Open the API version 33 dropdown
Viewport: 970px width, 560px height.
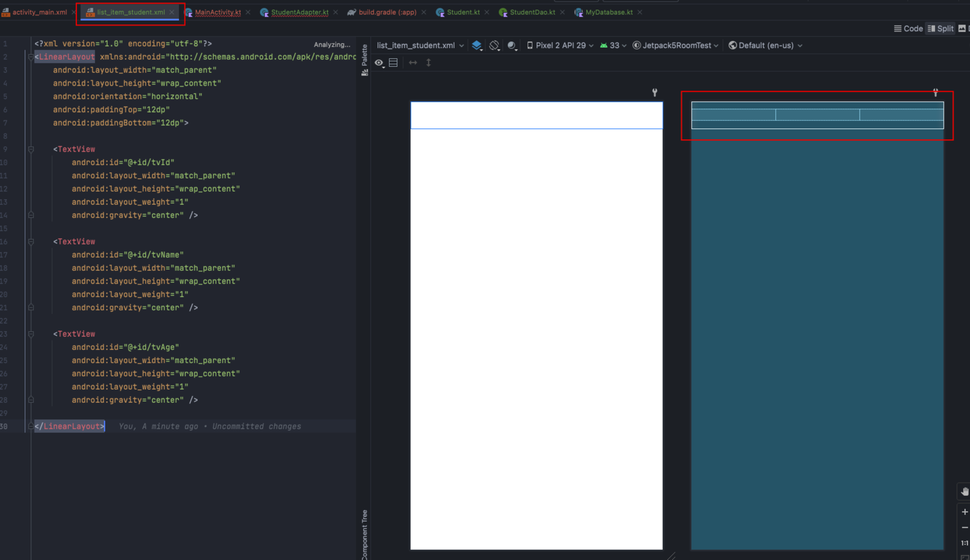pos(613,45)
